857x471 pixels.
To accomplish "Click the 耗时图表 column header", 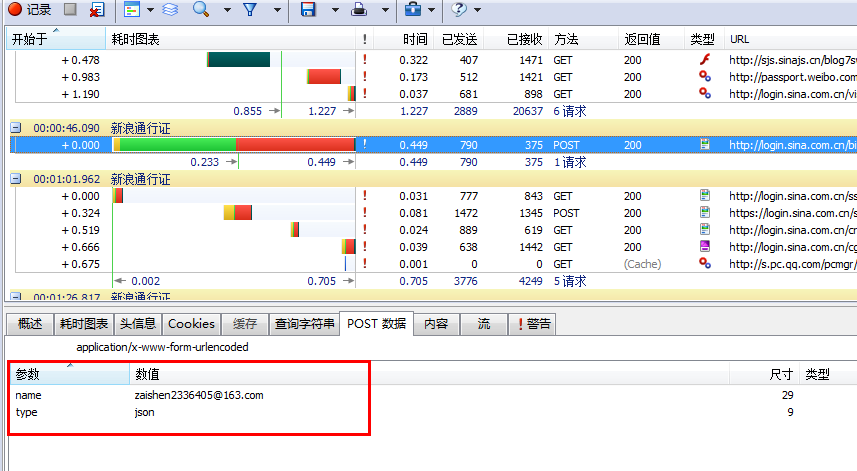I will (230, 39).
